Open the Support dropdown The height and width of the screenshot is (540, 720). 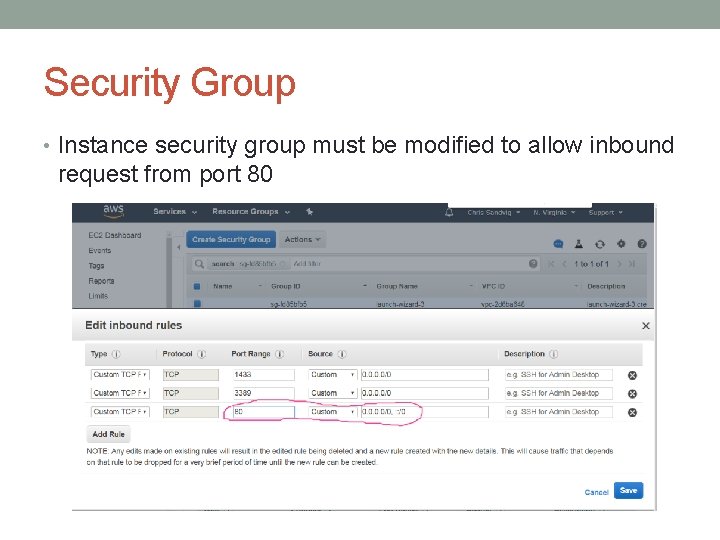tap(605, 213)
